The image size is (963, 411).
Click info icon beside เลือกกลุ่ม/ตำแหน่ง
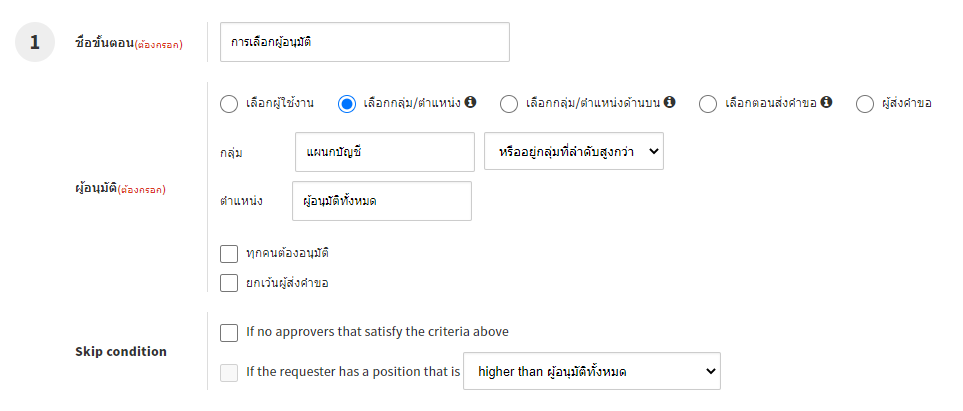471,102
